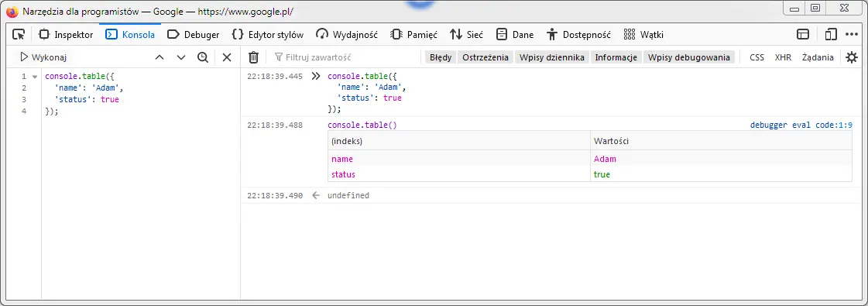Close the multi-line editor panel
The width and height of the screenshot is (868, 306).
226,57
